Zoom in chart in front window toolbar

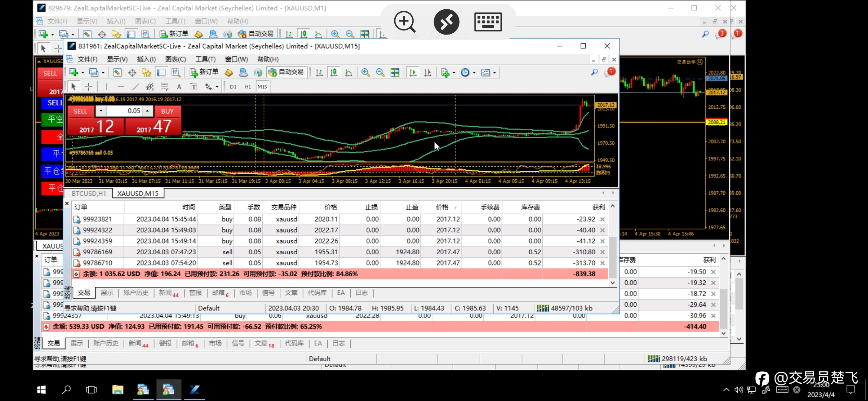[x=365, y=72]
